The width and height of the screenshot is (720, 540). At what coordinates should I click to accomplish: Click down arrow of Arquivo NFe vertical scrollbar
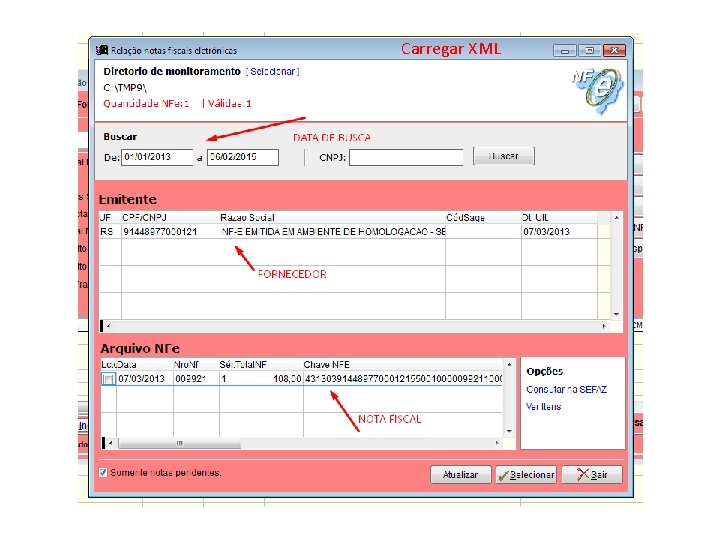509,431
